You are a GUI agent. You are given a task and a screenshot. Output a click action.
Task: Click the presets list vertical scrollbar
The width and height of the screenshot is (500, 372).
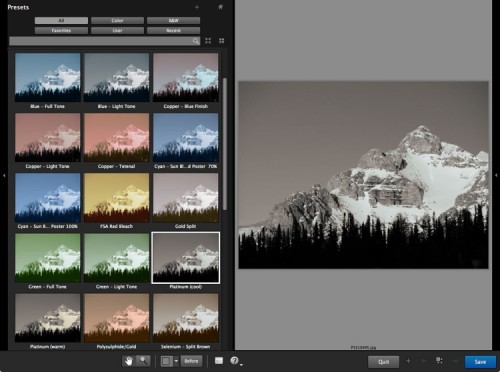pos(225,144)
